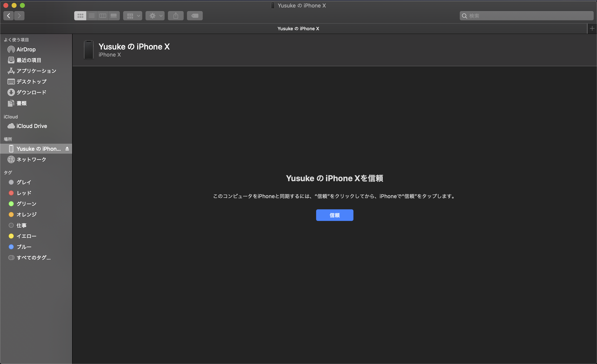Click the 場所 section header
This screenshot has width=597, height=364.
click(8, 139)
